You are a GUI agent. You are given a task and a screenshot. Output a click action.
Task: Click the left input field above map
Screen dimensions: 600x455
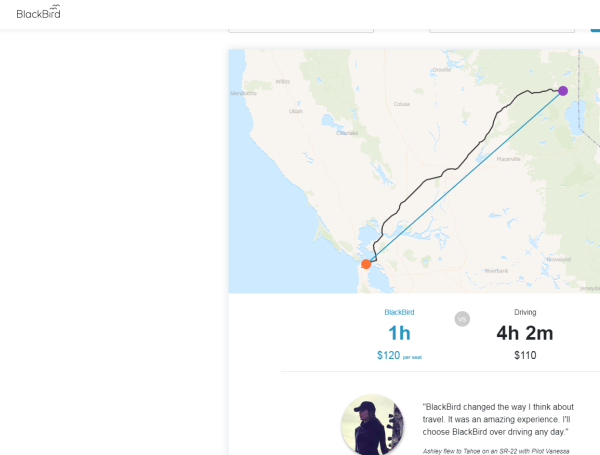coord(301,27)
